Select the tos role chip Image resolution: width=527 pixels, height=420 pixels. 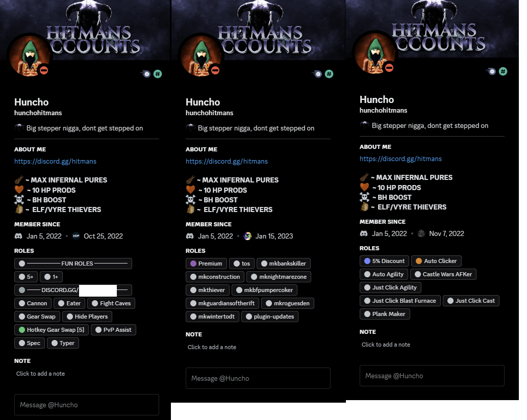coord(242,264)
